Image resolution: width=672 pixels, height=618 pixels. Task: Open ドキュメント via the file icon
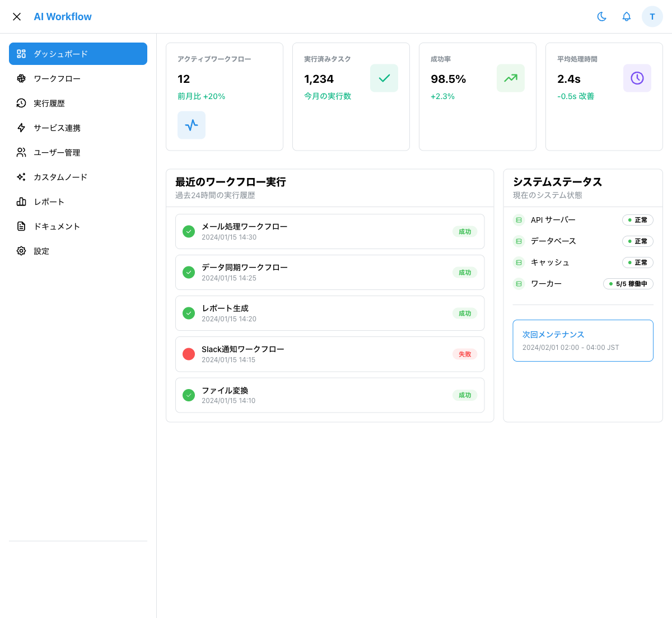point(21,226)
